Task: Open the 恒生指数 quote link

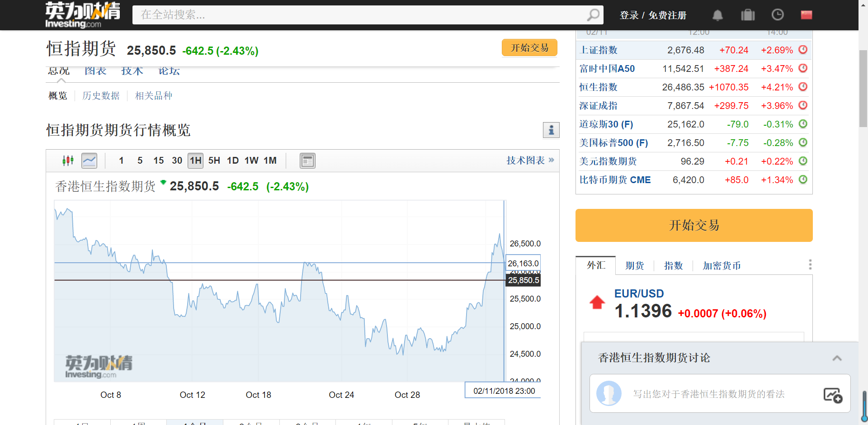Action: tap(599, 87)
